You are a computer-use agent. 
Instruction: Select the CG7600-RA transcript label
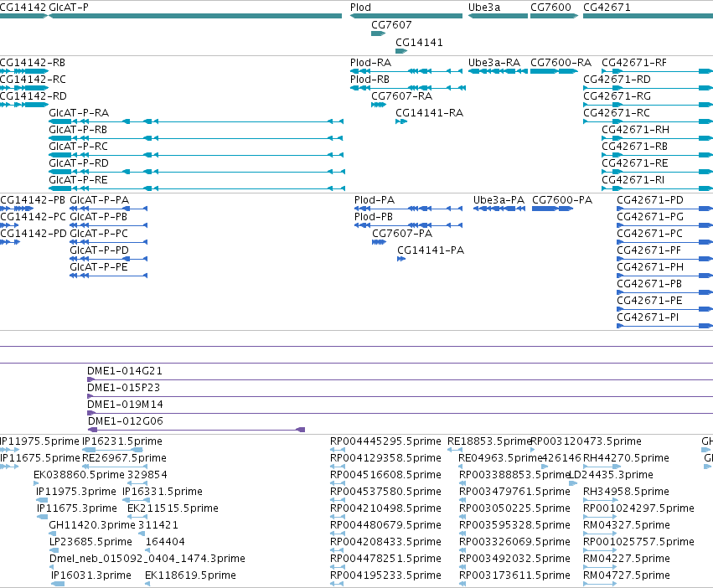tap(561, 62)
